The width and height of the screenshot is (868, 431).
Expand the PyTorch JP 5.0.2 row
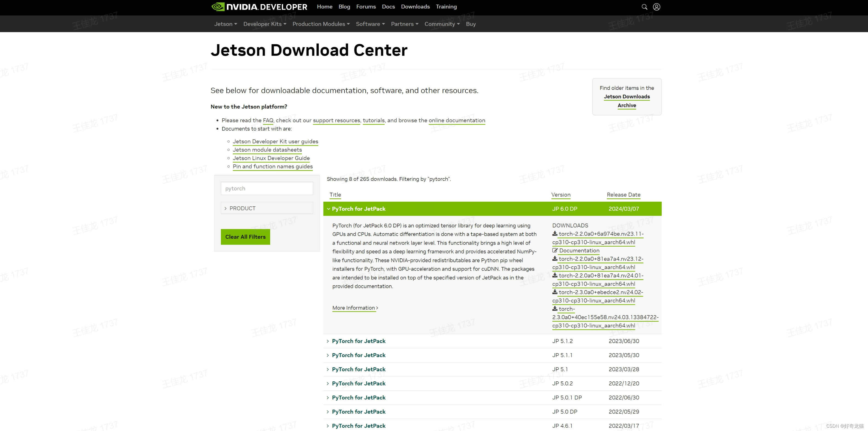[x=492, y=383]
